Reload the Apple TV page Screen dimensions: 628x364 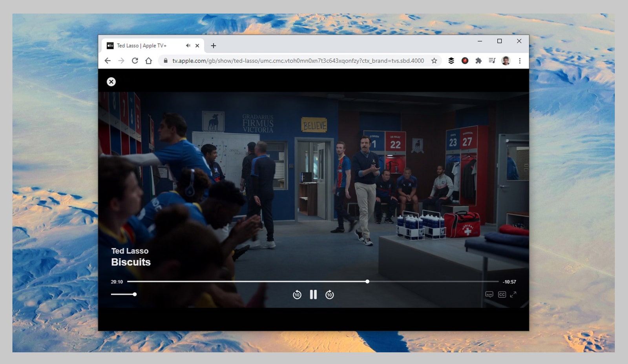point(135,60)
